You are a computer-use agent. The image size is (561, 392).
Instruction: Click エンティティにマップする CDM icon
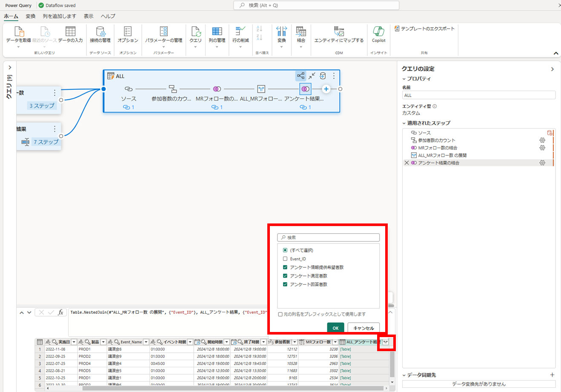pos(339,31)
